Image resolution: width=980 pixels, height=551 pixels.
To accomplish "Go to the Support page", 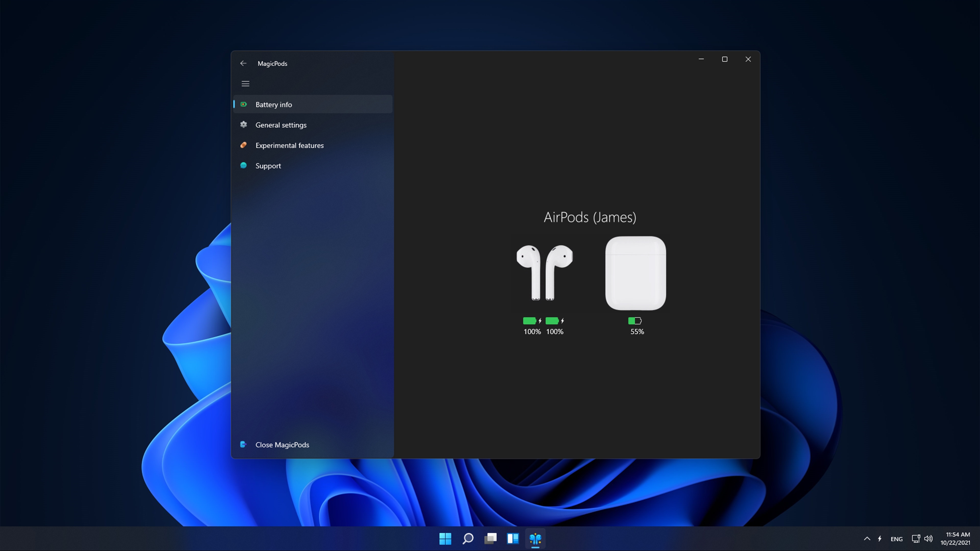I will point(268,166).
